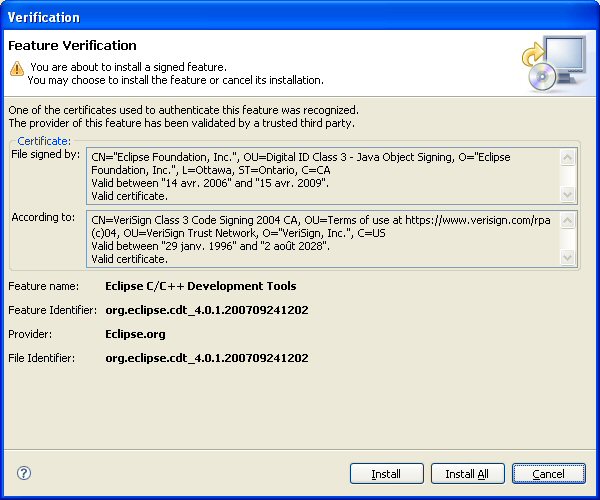Viewport: 600px width, 500px height.
Task: Click inside the File signed by certificate text
Action: [322, 175]
